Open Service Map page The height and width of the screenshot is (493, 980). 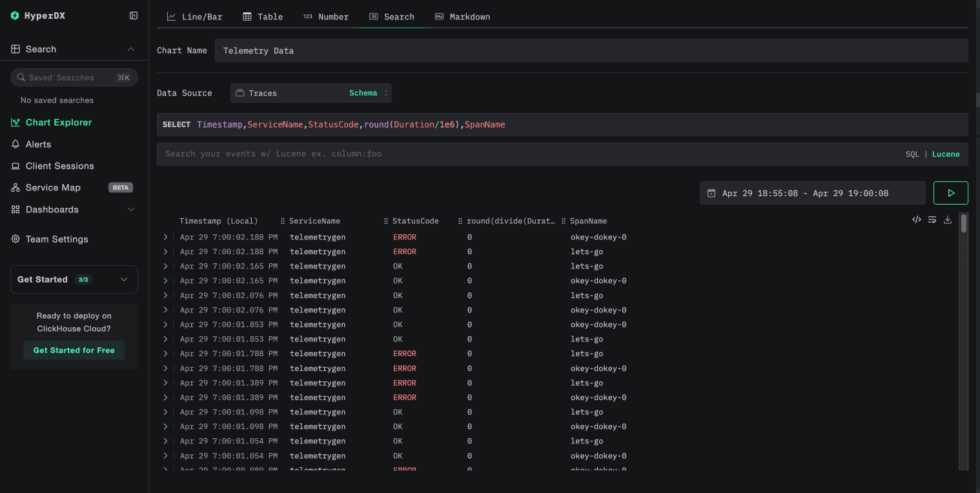[x=53, y=188]
